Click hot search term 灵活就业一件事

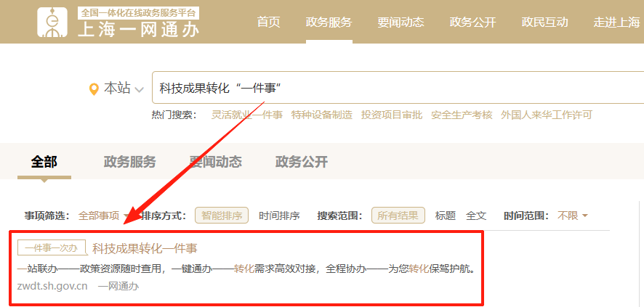(x=246, y=115)
